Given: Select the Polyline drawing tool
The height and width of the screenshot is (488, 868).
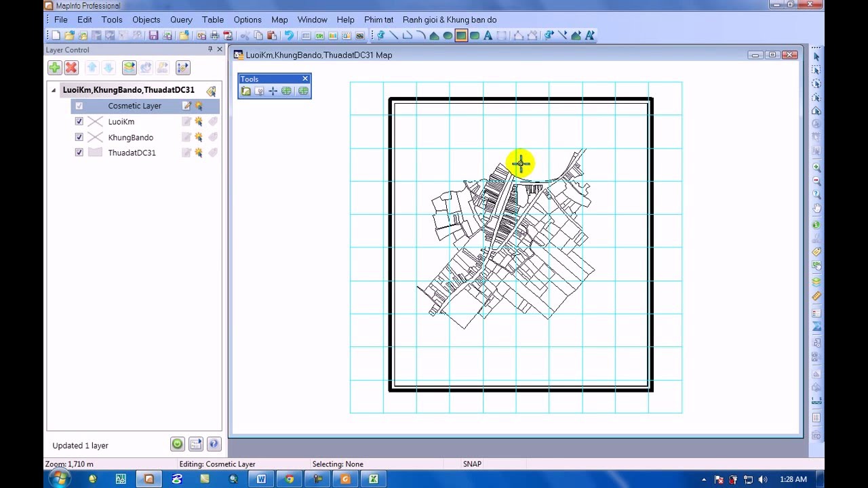Looking at the screenshot, I should click(407, 35).
